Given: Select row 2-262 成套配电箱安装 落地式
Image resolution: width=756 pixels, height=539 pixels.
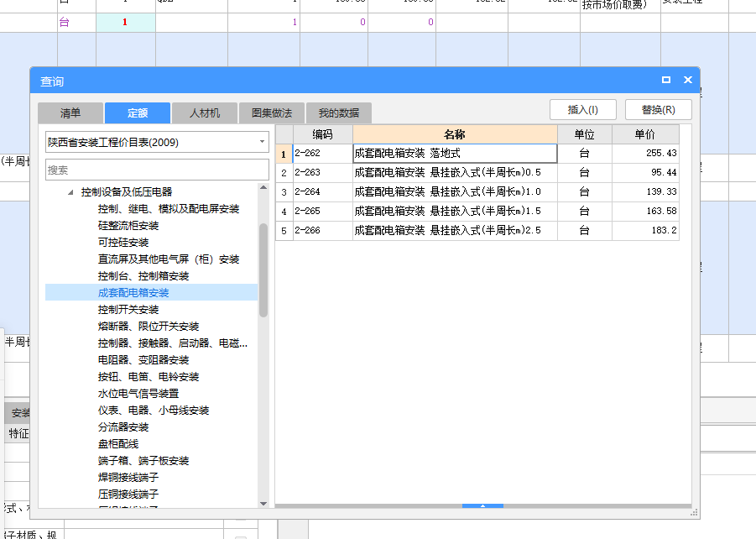Looking at the screenshot, I should point(477,154).
